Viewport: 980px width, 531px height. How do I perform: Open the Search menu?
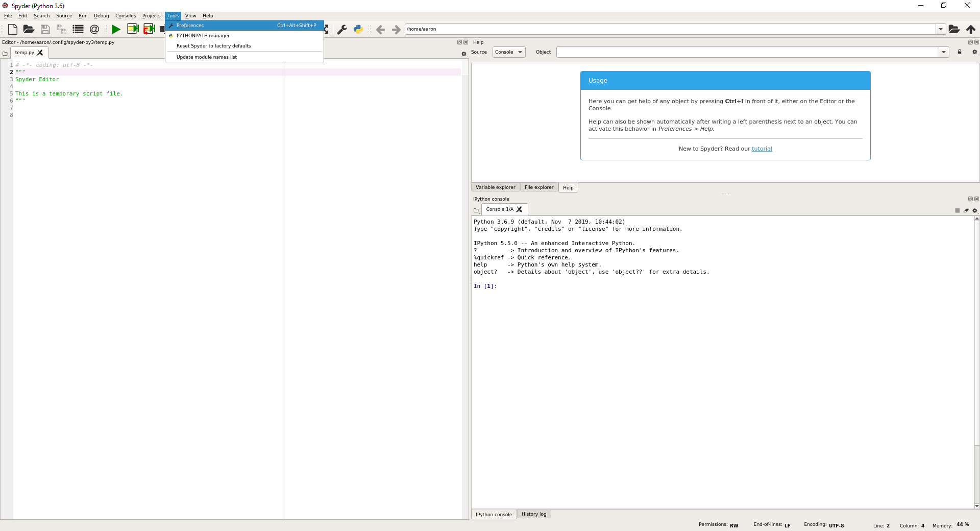pos(42,16)
